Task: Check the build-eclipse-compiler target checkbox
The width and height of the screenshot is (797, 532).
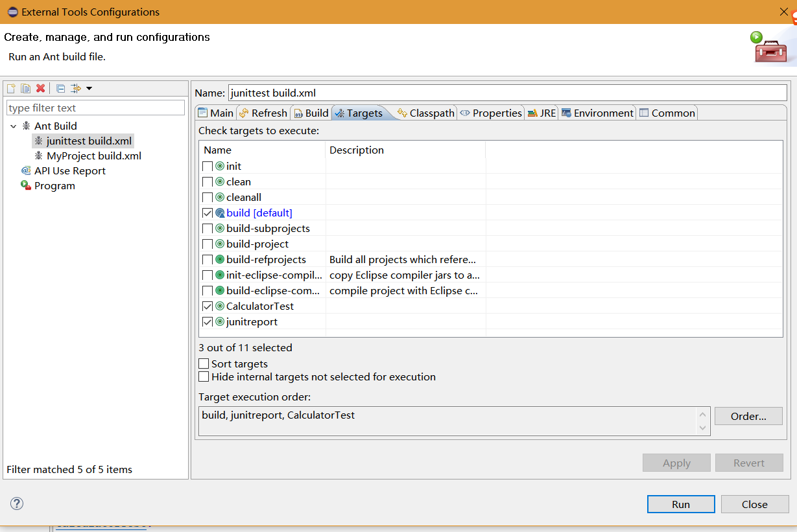Action: coord(208,290)
